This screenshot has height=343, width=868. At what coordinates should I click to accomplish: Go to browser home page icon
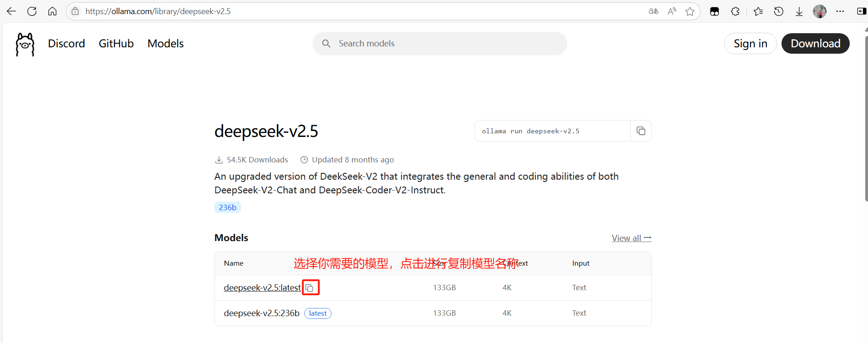[52, 11]
